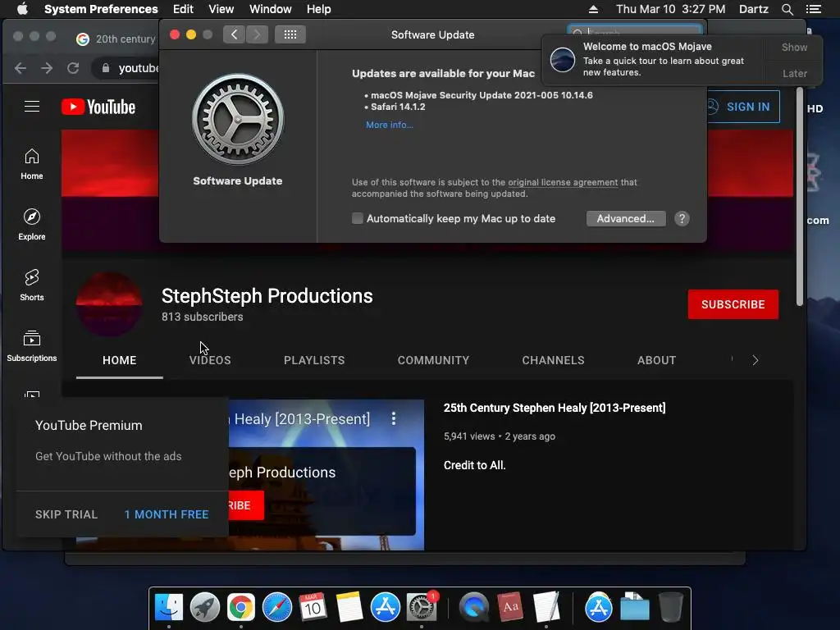Go back in System Preferences window
Screen dimensions: 840x630
click(x=234, y=34)
